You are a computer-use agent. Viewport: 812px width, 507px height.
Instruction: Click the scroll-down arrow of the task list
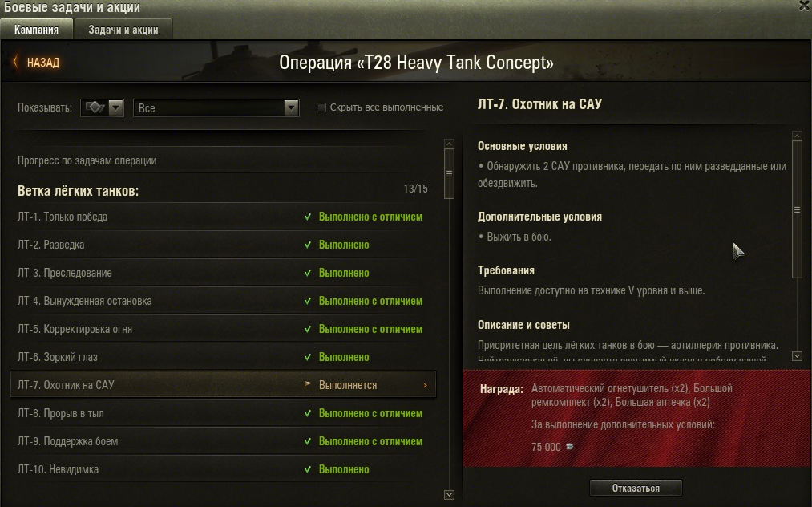(x=449, y=495)
